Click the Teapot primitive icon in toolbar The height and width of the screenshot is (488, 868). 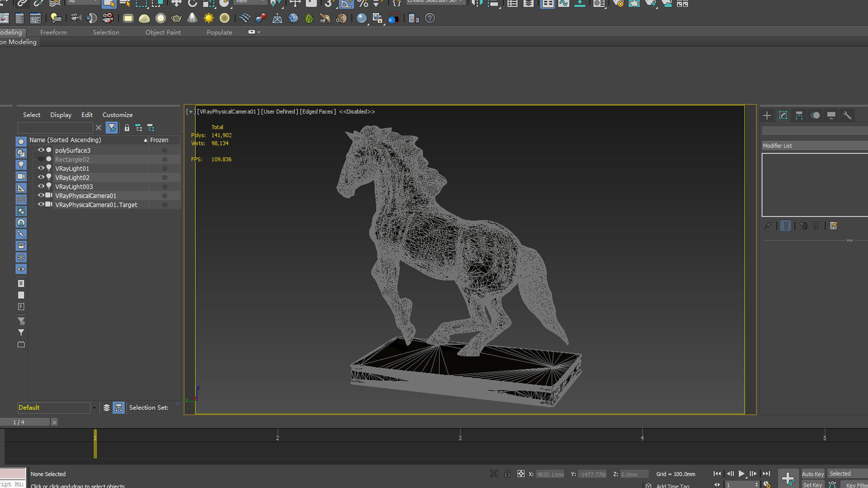point(176,19)
